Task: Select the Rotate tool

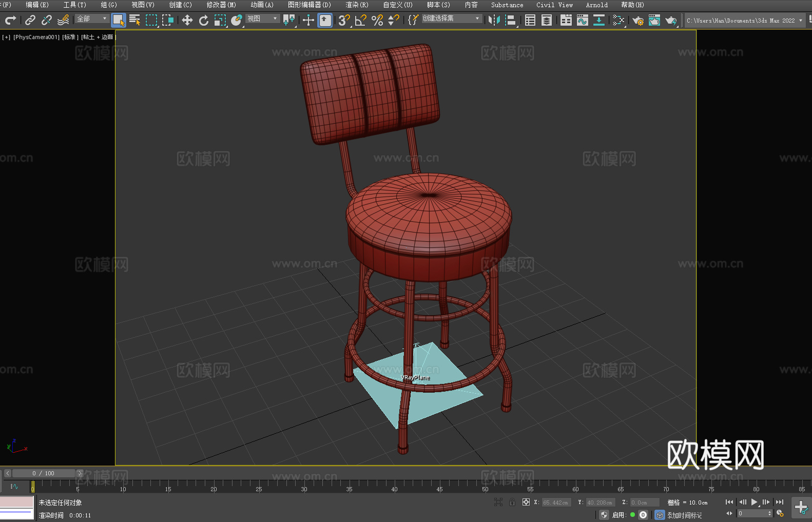Action: coord(204,20)
